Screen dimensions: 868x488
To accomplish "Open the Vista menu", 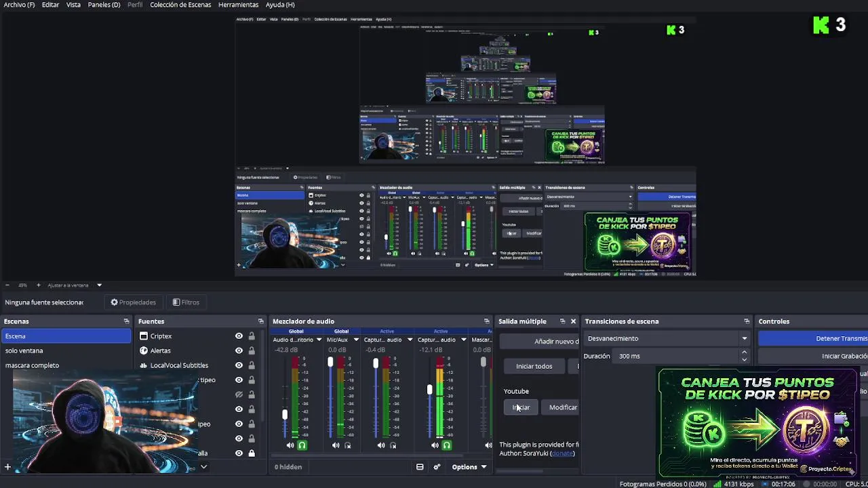I will coord(73,5).
